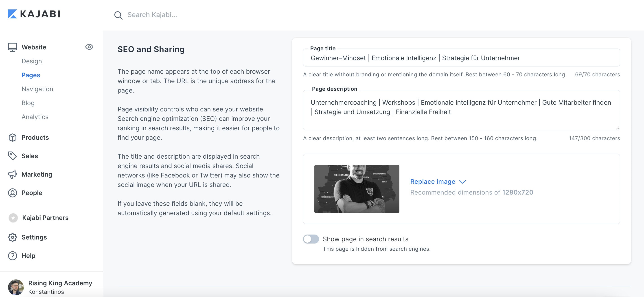Click the Kajabi Partners star icon
This screenshot has height=297, width=644.
[x=13, y=218]
